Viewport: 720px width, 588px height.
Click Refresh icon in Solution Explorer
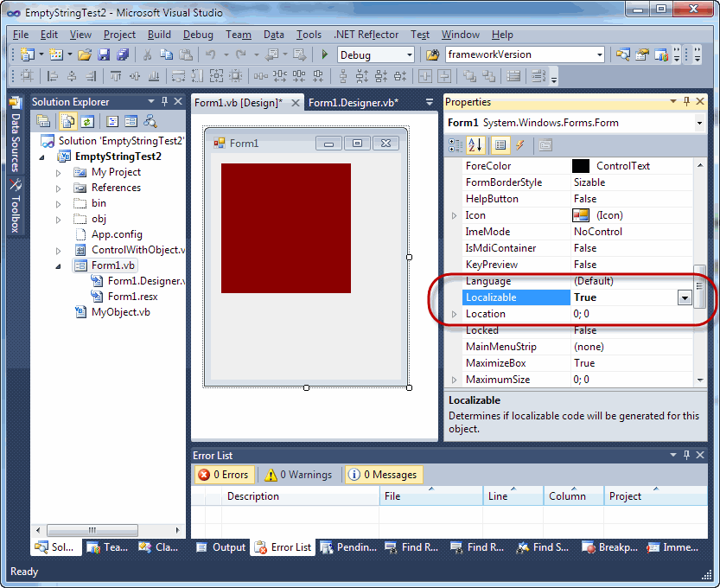(87, 122)
